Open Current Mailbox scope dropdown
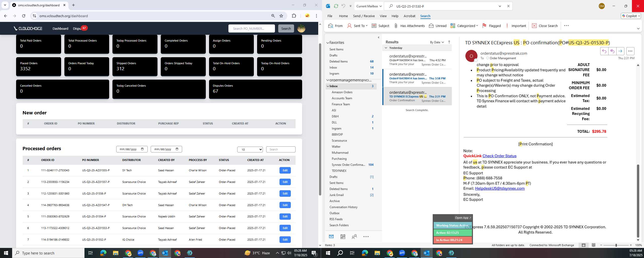This screenshot has width=644, height=258. click(x=369, y=6)
